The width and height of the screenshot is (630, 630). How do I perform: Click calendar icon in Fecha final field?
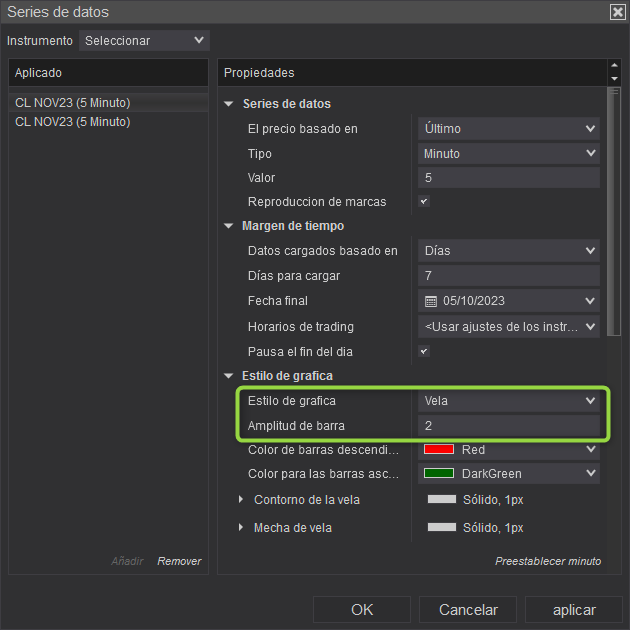click(432, 301)
